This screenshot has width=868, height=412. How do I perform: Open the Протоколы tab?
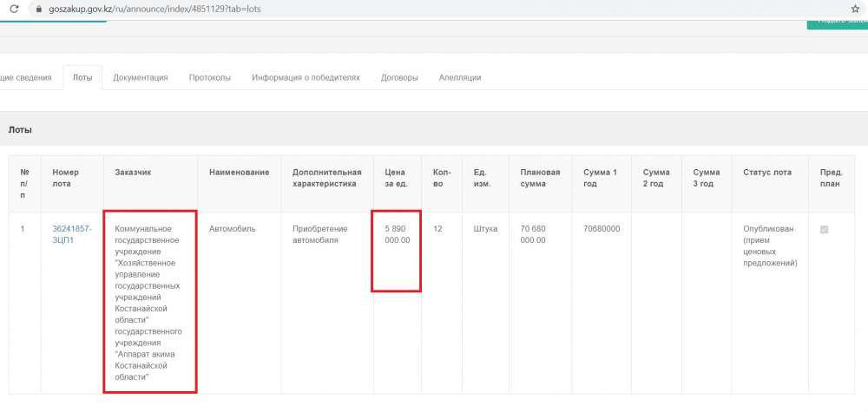(x=210, y=77)
